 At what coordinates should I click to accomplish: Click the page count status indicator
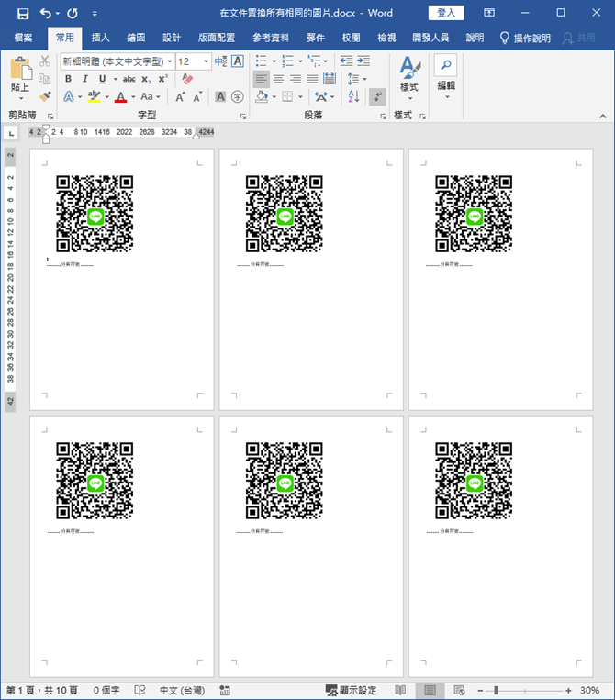pos(42,690)
